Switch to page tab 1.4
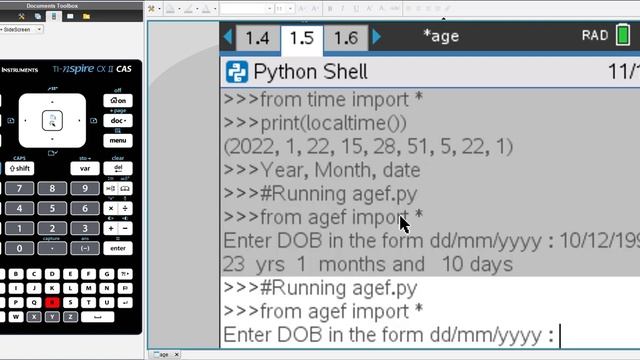The image size is (640, 360). click(258, 38)
